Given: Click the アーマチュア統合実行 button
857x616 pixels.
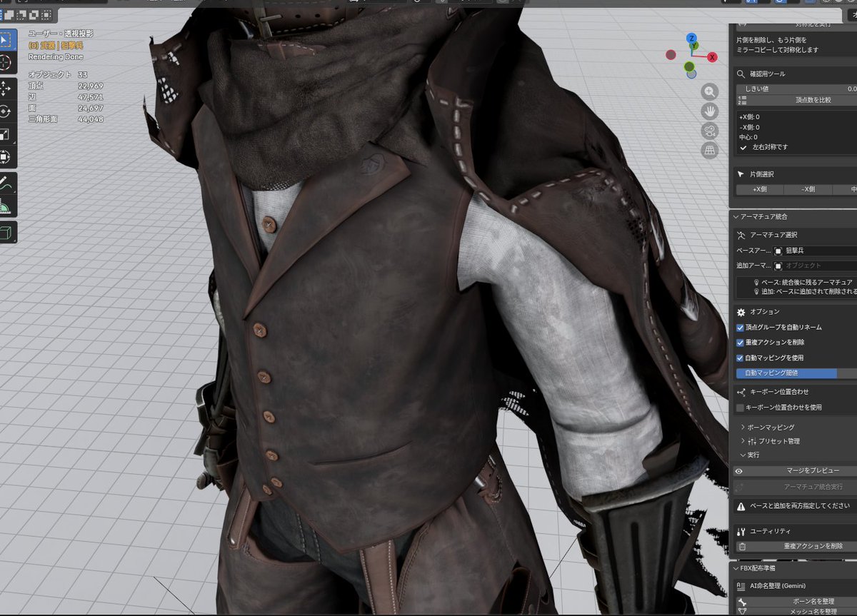Looking at the screenshot, I should click(x=796, y=486).
